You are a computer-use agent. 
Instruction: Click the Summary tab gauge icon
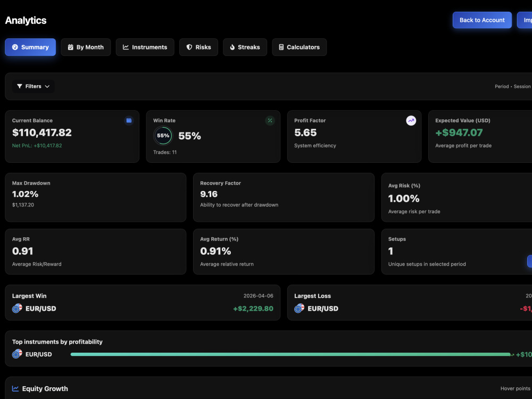click(x=15, y=47)
